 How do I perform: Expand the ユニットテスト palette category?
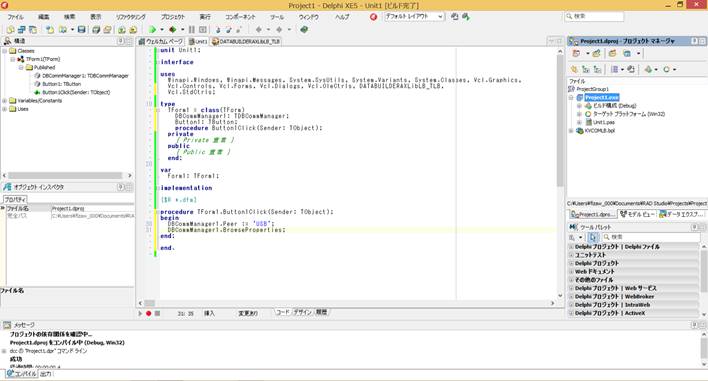click(571, 255)
